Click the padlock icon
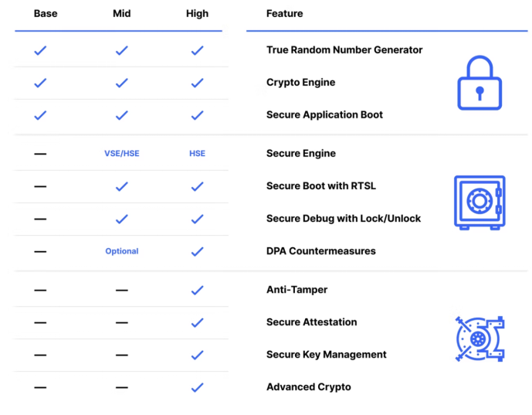The image size is (532, 415). 479,83
